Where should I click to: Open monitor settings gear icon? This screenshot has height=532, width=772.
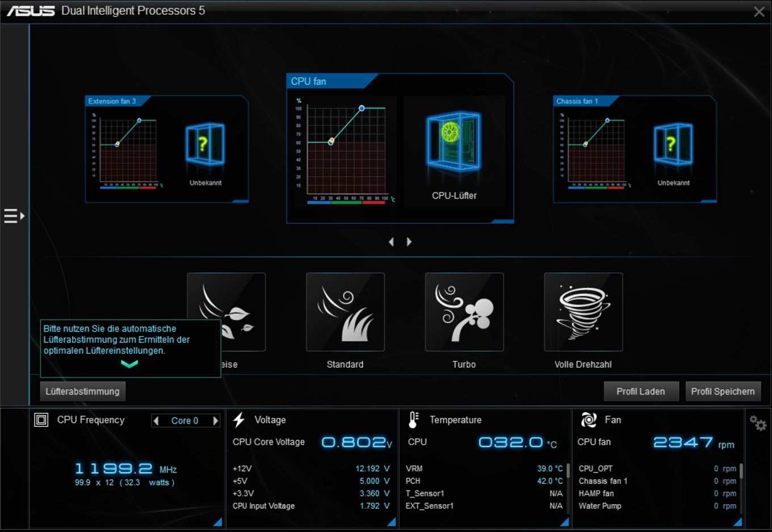click(x=758, y=423)
